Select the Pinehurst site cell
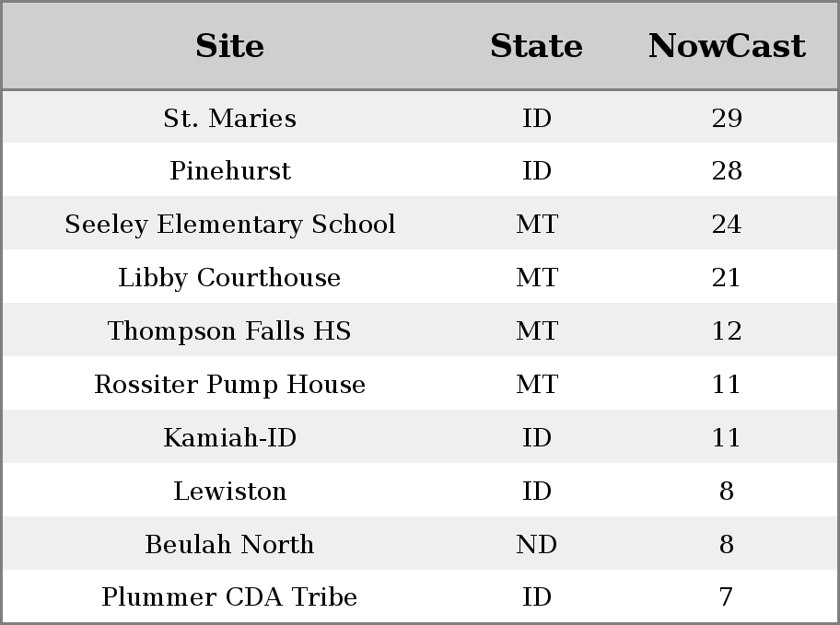 (229, 171)
